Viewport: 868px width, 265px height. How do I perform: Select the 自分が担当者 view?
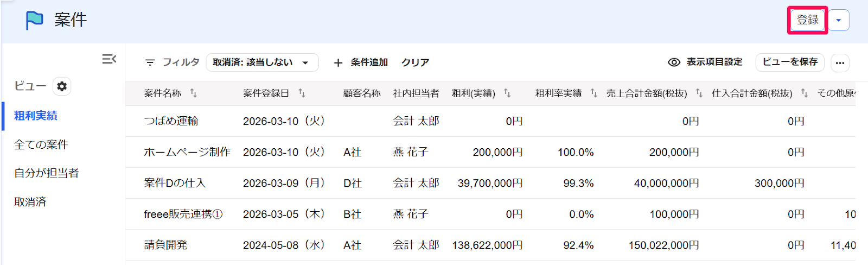tap(47, 173)
